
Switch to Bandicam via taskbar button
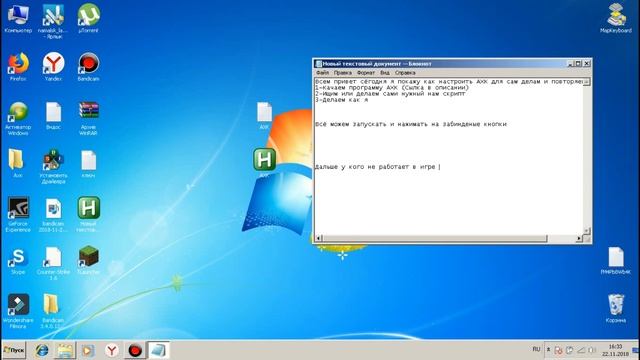click(x=135, y=350)
